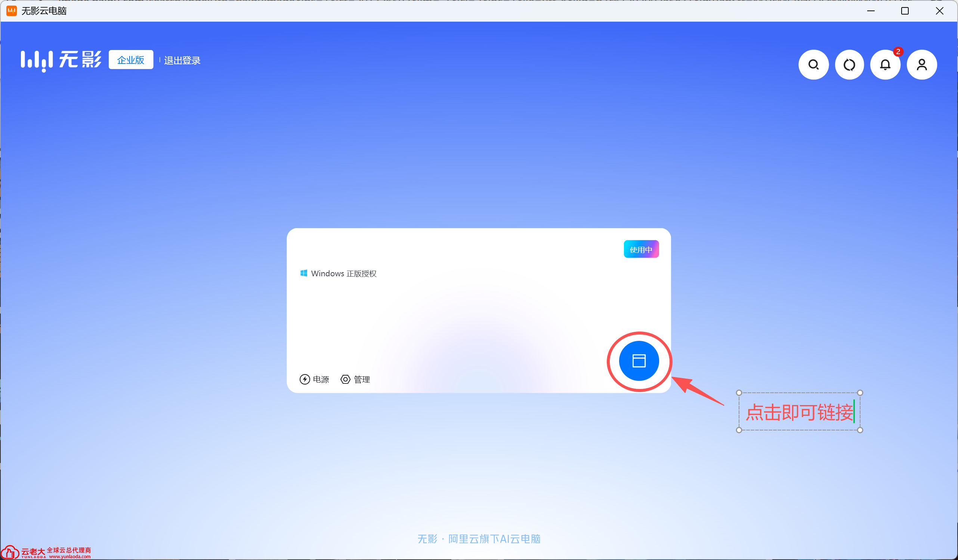Close the 无影云电脑 window
This screenshot has width=958, height=560.
(x=940, y=11)
